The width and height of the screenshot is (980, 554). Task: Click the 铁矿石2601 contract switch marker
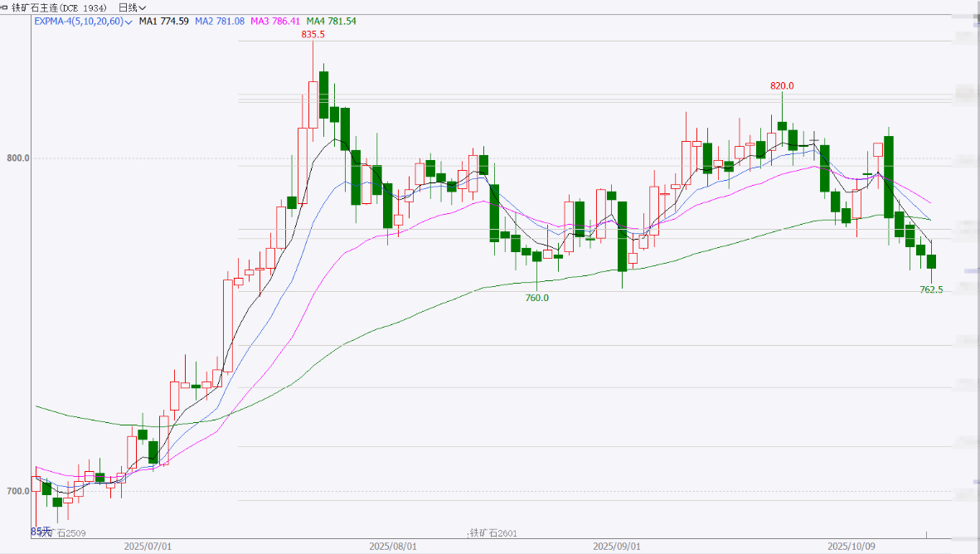pos(493,532)
